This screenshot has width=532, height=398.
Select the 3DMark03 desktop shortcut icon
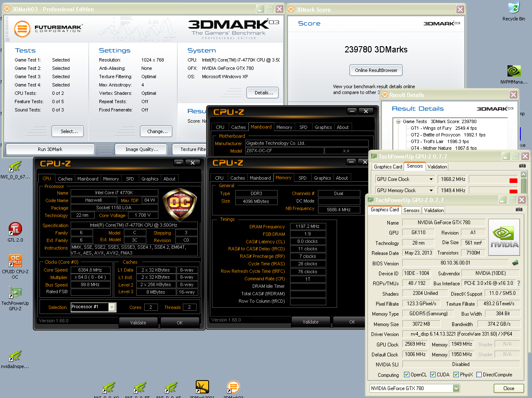tap(233, 389)
